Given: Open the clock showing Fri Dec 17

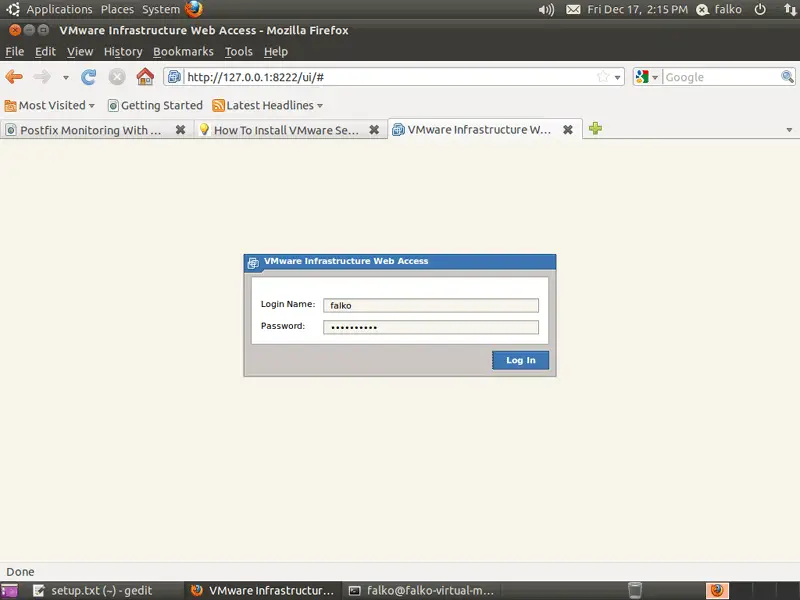Looking at the screenshot, I should tap(637, 10).
